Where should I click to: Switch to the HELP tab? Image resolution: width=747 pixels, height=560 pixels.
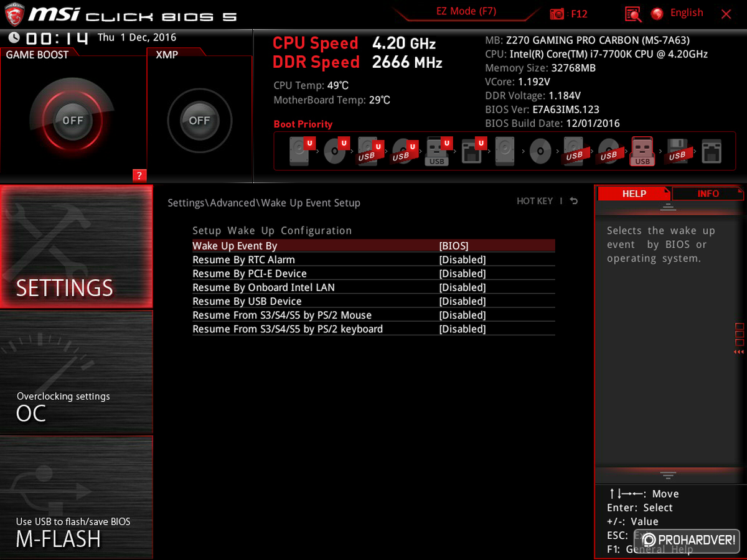point(634,194)
